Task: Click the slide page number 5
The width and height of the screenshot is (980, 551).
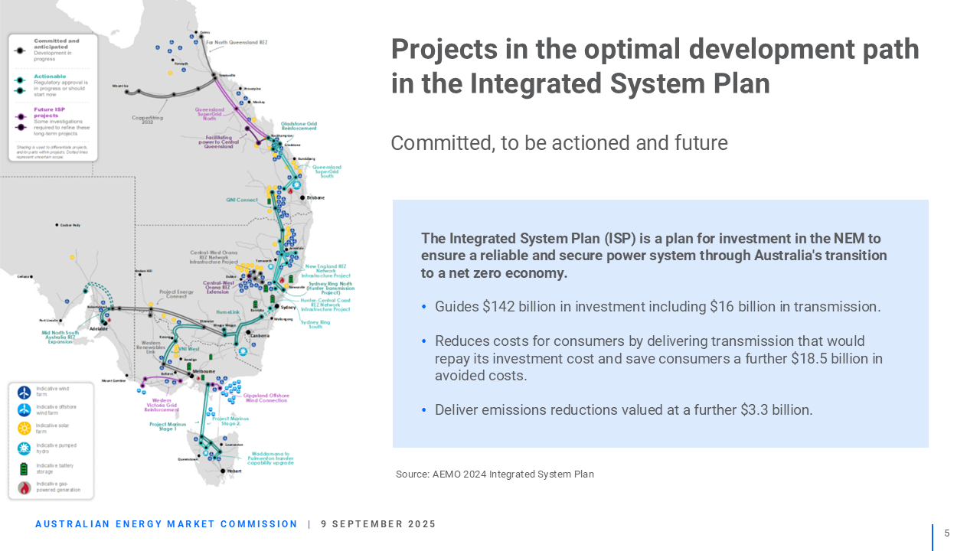Action: pyautogui.click(x=947, y=533)
